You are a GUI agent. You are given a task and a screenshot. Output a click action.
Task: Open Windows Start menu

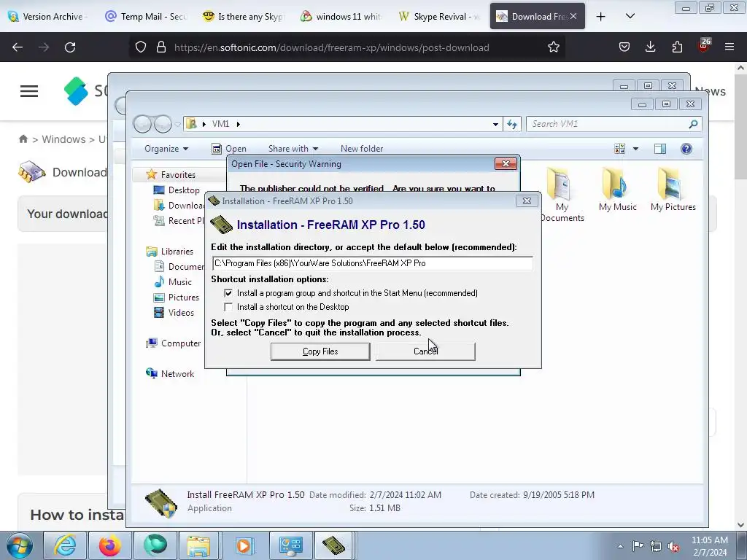[x=20, y=545]
